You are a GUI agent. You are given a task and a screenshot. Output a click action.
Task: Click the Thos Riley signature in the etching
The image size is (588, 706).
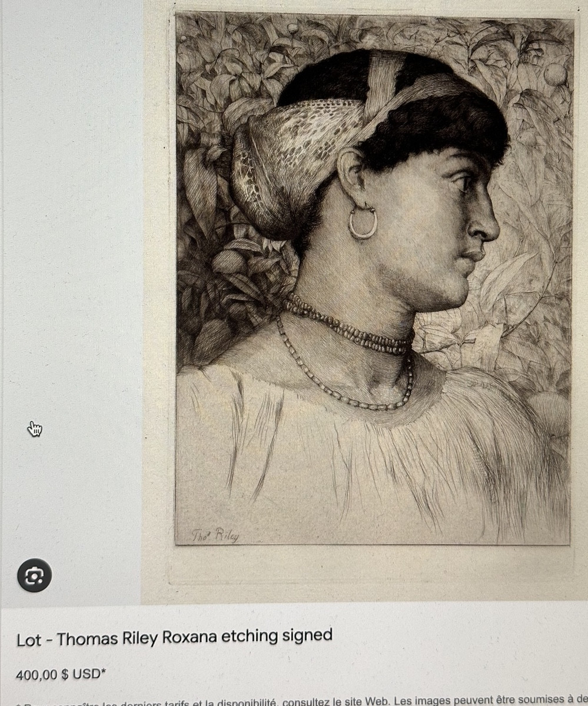(215, 534)
